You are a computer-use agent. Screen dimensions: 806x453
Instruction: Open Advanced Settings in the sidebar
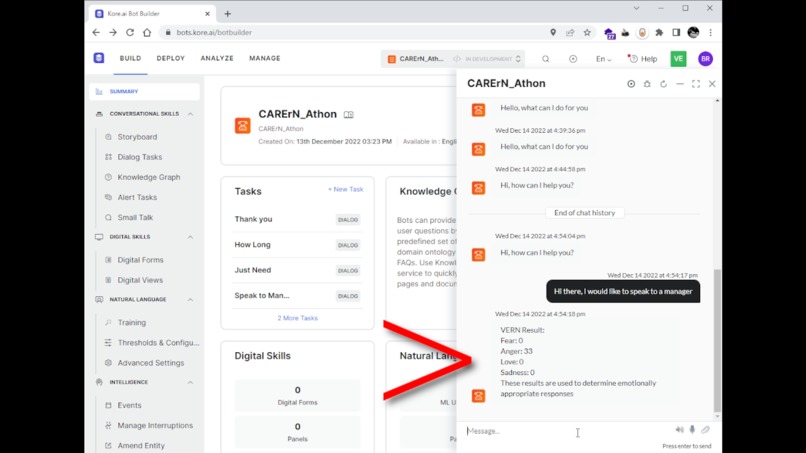tap(151, 363)
